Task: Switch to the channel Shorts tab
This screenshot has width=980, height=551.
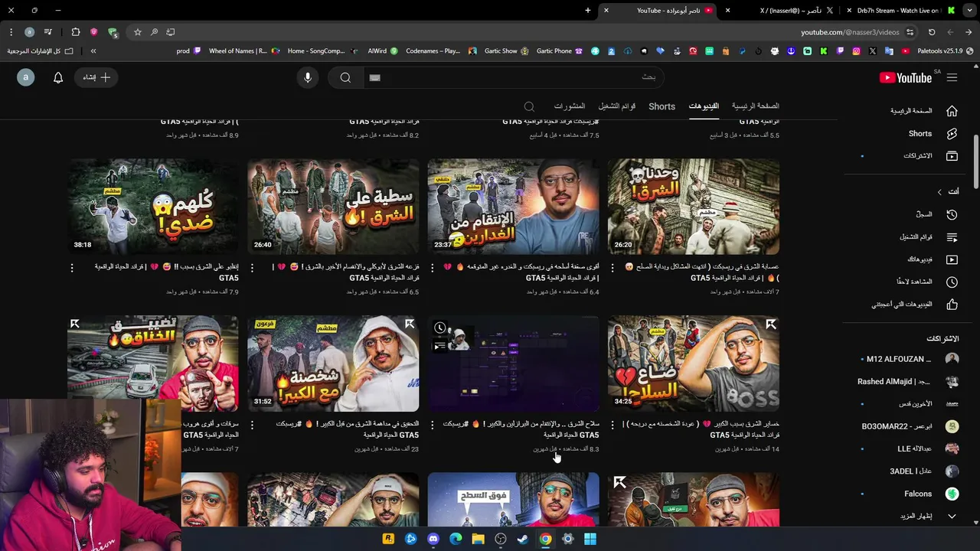Action: point(661,106)
